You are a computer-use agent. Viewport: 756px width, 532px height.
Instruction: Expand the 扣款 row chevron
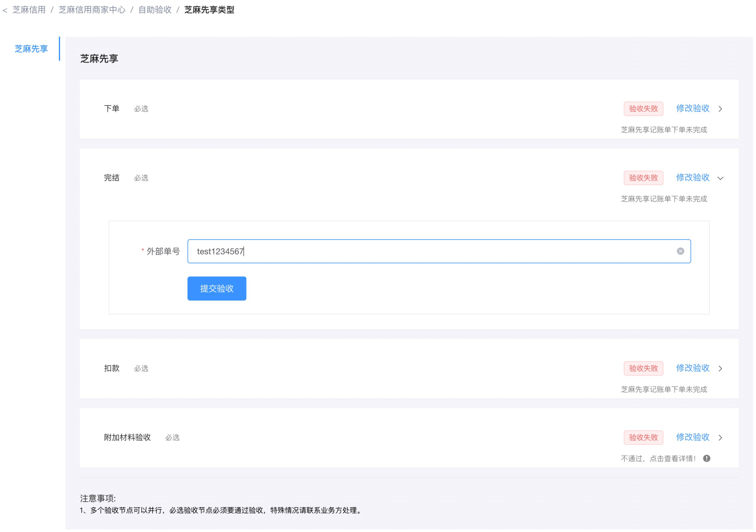[x=720, y=369]
